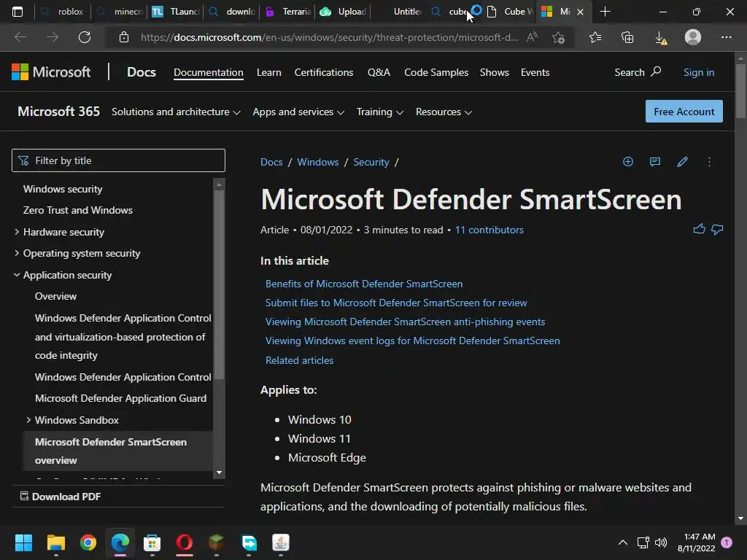Open Opera browser from taskbar
747x560 pixels.
[185, 542]
